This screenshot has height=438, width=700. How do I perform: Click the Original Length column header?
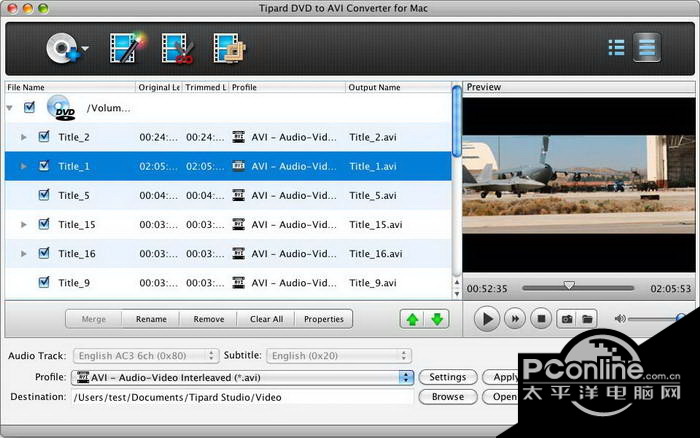pyautogui.click(x=158, y=87)
